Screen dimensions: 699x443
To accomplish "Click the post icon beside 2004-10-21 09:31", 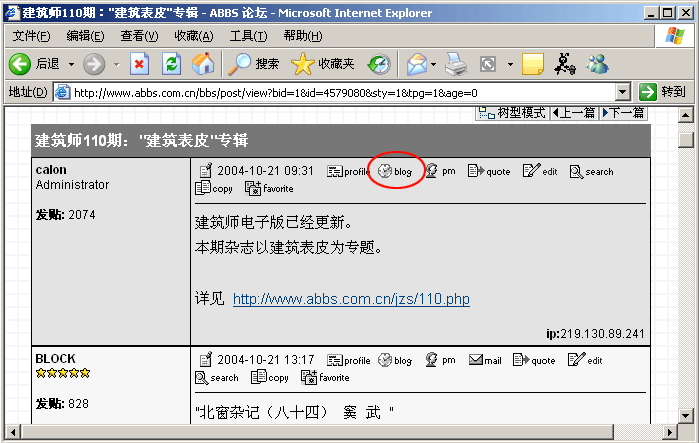I will tap(206, 171).
